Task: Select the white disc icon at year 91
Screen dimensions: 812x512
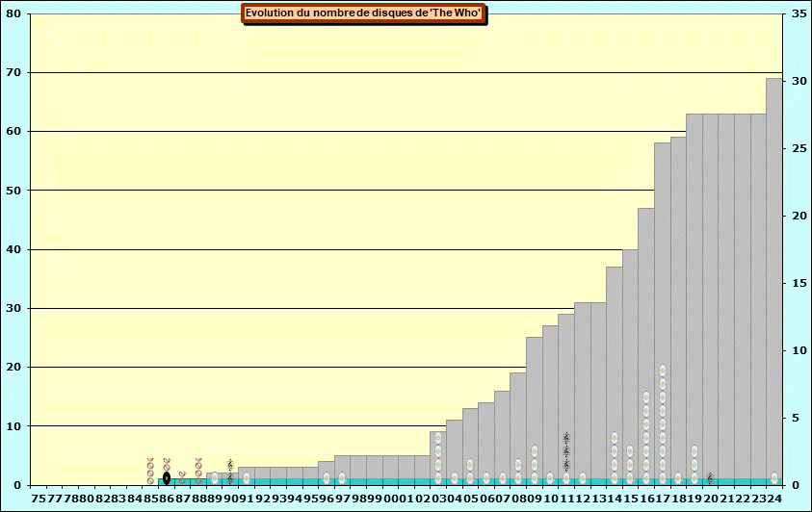Action: click(x=247, y=478)
